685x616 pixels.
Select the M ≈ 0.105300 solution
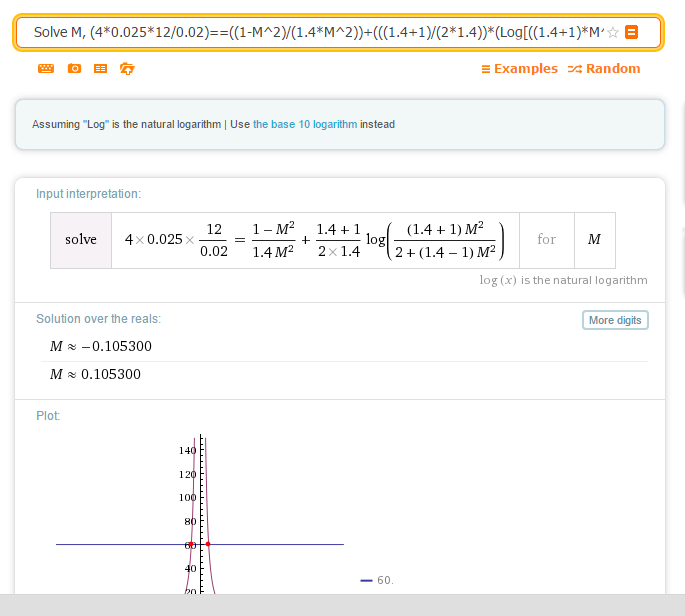coord(94,375)
